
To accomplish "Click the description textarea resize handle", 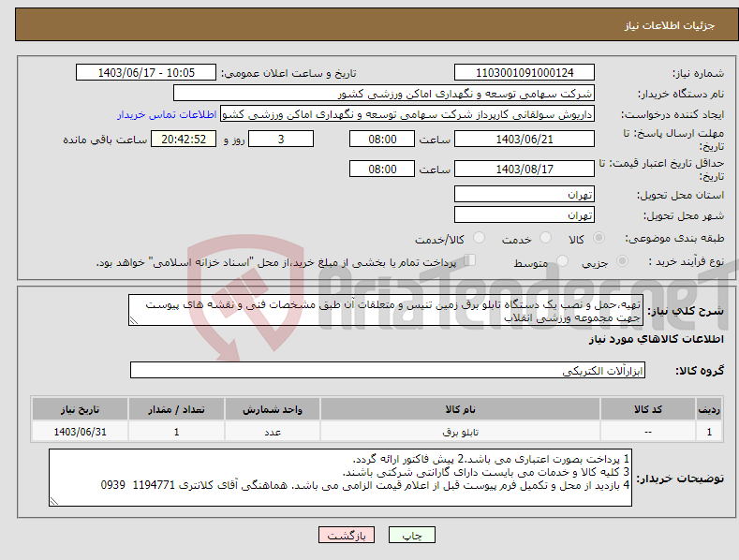I will click(134, 320).
